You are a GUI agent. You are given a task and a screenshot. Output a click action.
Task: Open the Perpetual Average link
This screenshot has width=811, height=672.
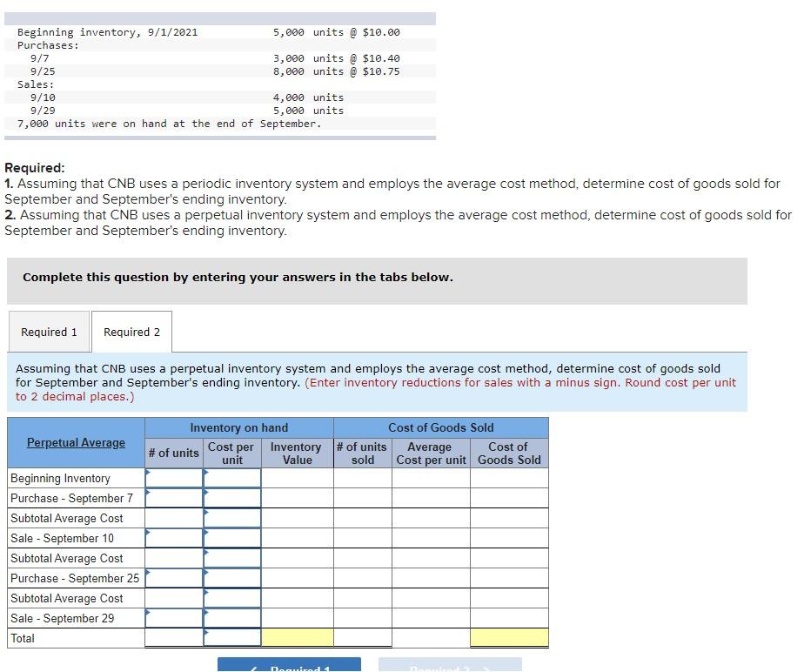(75, 442)
